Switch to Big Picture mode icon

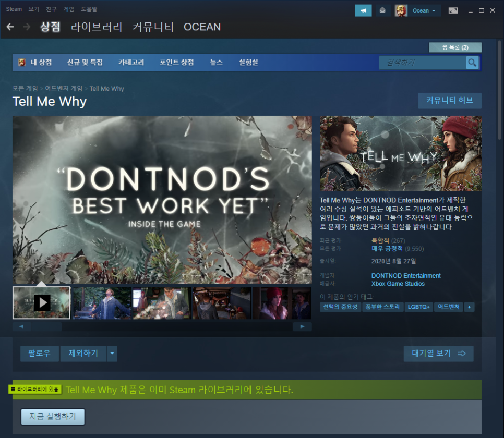pyautogui.click(x=453, y=10)
